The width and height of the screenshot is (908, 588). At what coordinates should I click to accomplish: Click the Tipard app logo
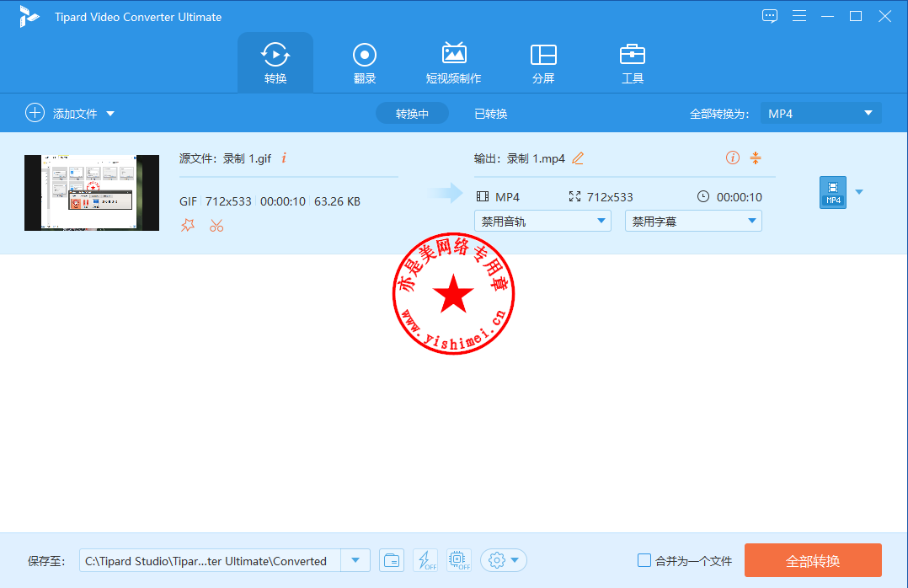29,16
